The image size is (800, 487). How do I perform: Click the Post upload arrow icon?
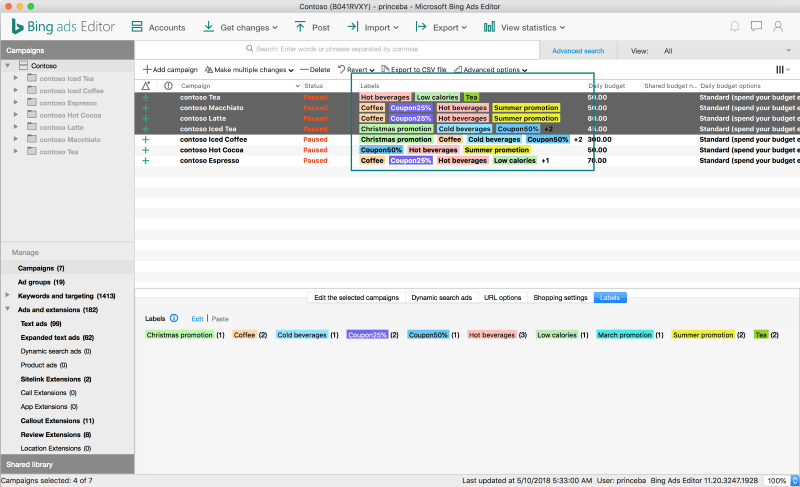click(x=300, y=27)
